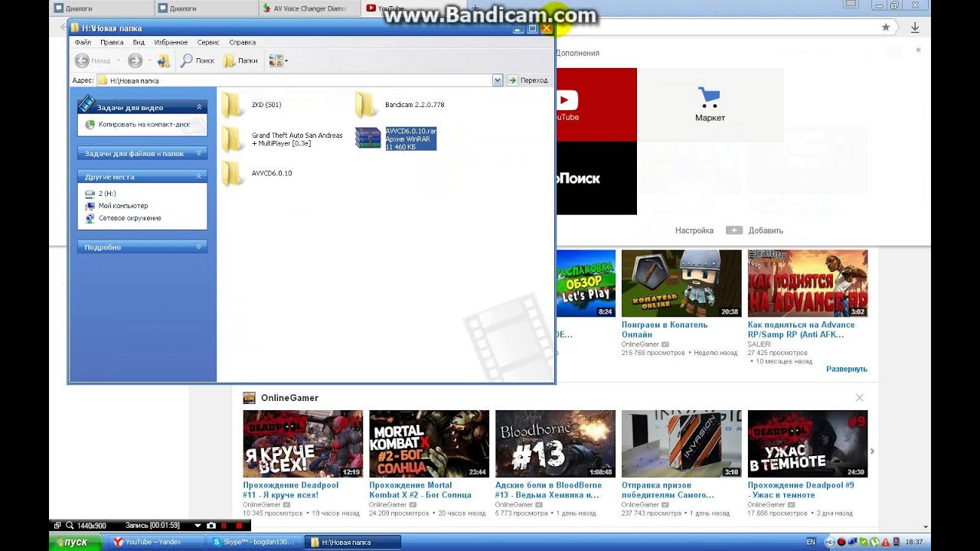
Task: Open Сетевое окружение link
Action: (130, 218)
